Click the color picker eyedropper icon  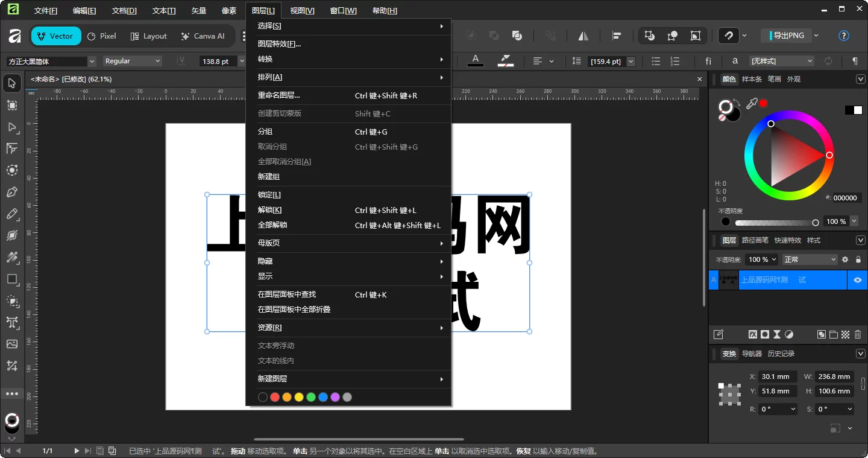click(751, 104)
